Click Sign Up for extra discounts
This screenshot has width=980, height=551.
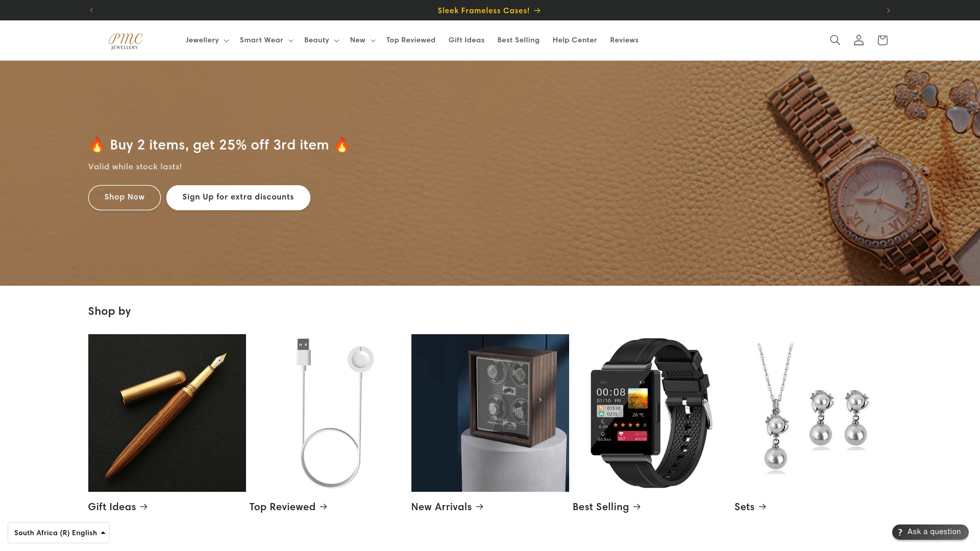pyautogui.click(x=238, y=197)
